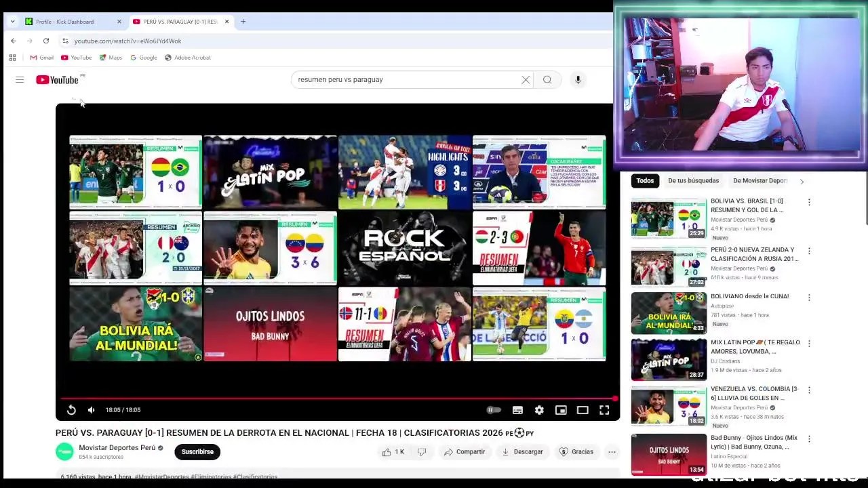Image resolution: width=868 pixels, height=488 pixels.
Task: Open options for Mix Latin Pop video
Action: coord(809,344)
